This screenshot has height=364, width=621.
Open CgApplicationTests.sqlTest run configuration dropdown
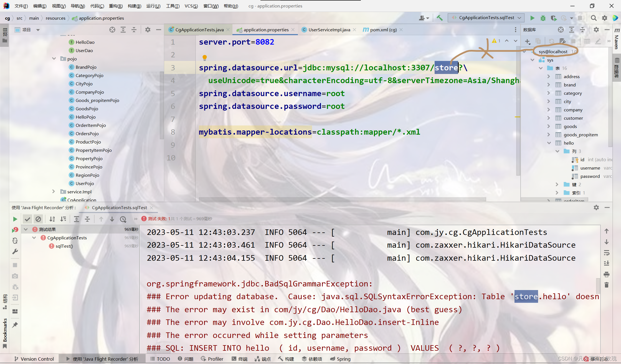487,18
